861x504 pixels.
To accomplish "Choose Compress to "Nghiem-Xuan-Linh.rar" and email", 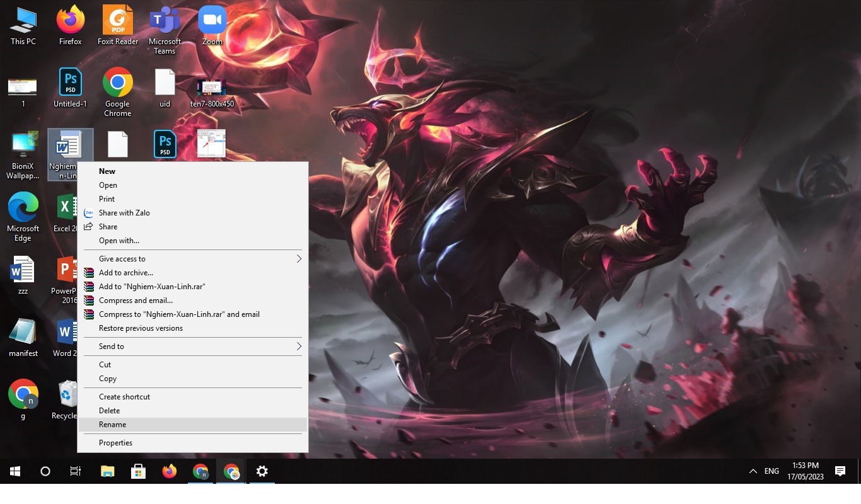I will click(193, 314).
